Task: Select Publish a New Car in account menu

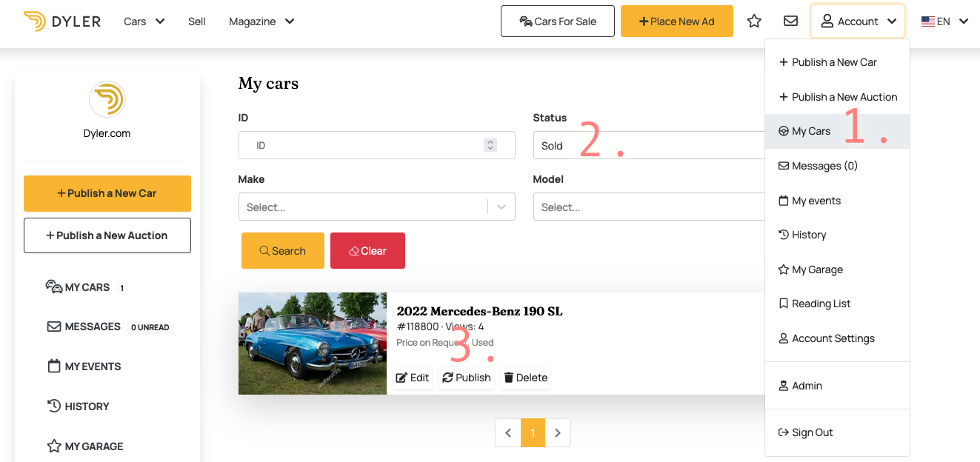Action: point(837,62)
